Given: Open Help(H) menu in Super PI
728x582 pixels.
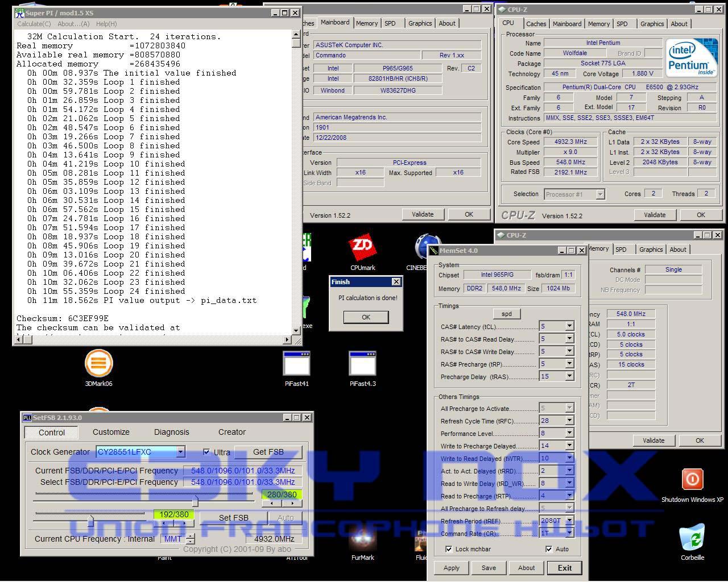Looking at the screenshot, I should (106, 24).
